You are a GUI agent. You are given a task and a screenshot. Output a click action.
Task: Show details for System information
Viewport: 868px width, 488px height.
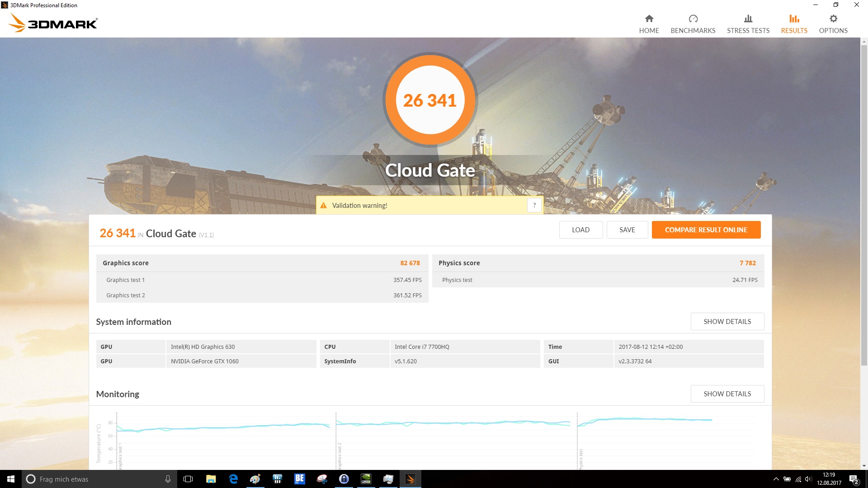[x=727, y=321]
